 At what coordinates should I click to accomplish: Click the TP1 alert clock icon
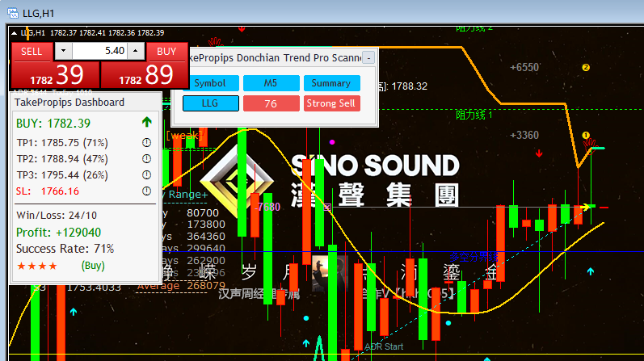(x=146, y=142)
